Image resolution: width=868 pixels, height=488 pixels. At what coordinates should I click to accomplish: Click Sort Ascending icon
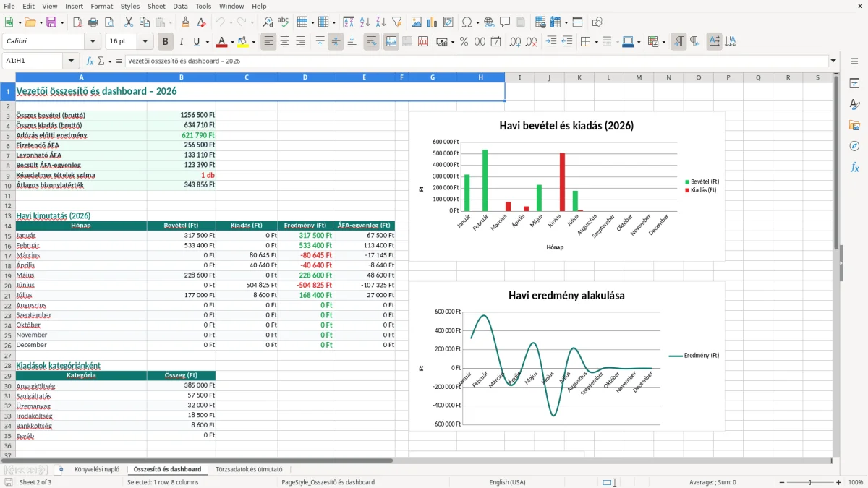[x=365, y=22]
